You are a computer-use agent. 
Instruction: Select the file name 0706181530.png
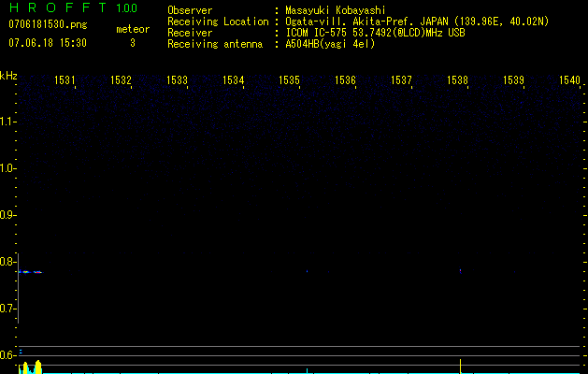pyautogui.click(x=48, y=24)
